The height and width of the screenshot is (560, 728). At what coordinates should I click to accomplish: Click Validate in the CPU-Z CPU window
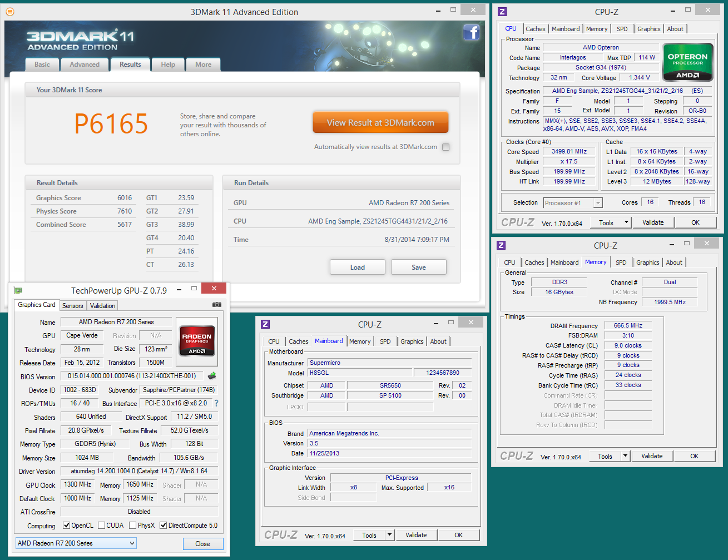(653, 222)
